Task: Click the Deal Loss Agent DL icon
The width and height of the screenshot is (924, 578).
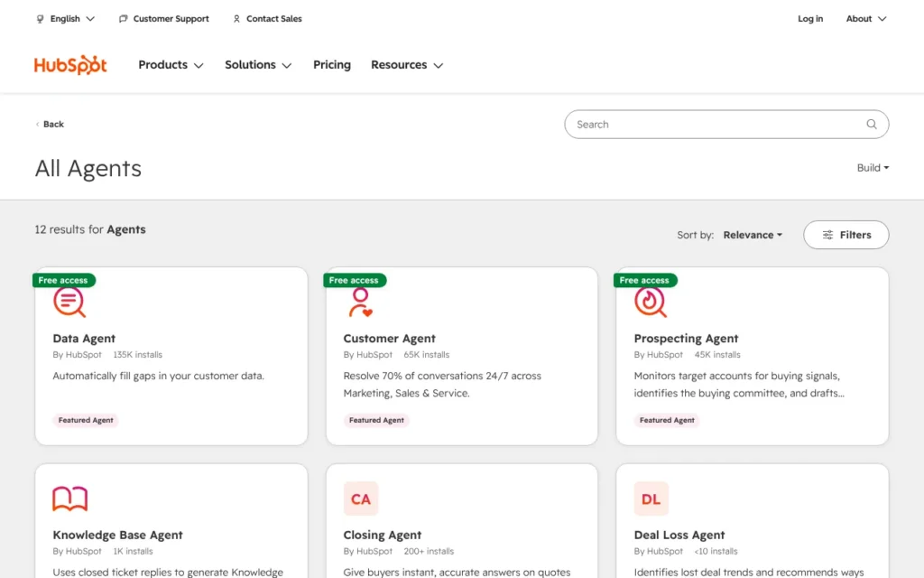Action: pyautogui.click(x=651, y=499)
